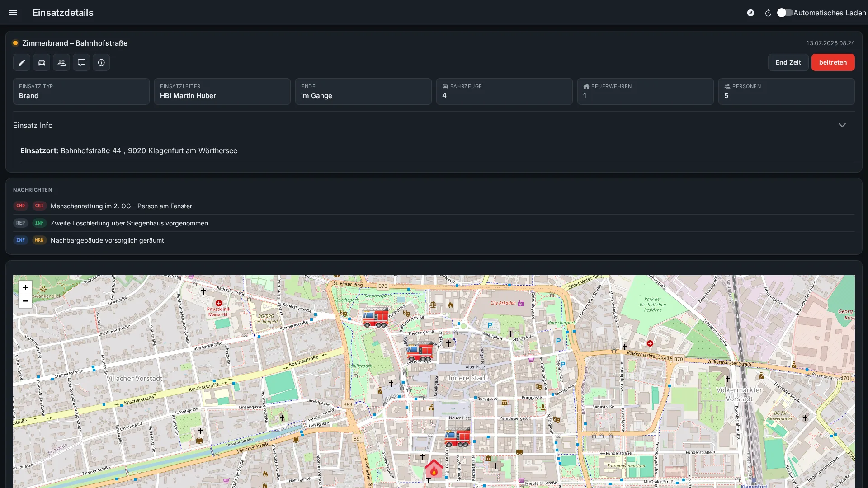Click the Einsatz Typ Brand card

pyautogui.click(x=81, y=91)
